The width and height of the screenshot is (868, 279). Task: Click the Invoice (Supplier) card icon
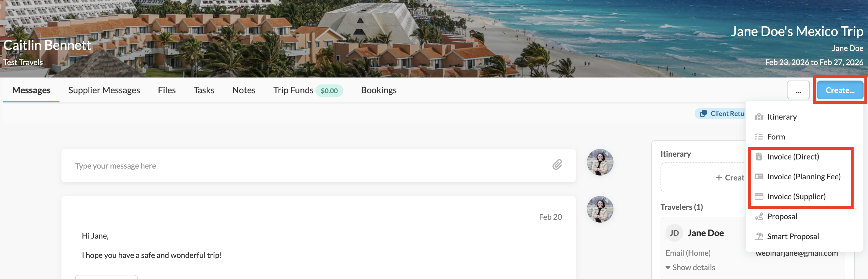(x=759, y=196)
